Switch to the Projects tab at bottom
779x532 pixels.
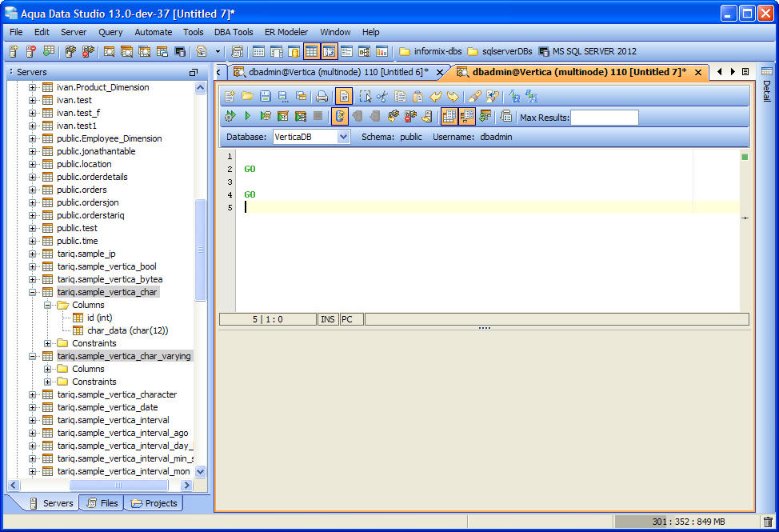154,503
